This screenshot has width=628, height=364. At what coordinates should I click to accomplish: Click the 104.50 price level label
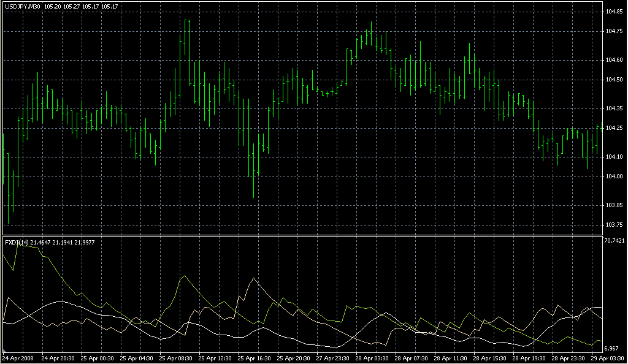coord(615,80)
